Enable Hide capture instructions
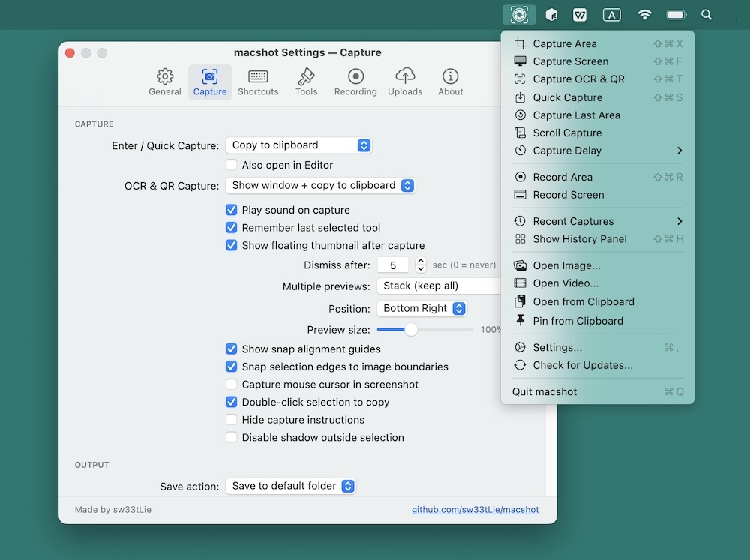The height and width of the screenshot is (560, 750). coord(232,420)
